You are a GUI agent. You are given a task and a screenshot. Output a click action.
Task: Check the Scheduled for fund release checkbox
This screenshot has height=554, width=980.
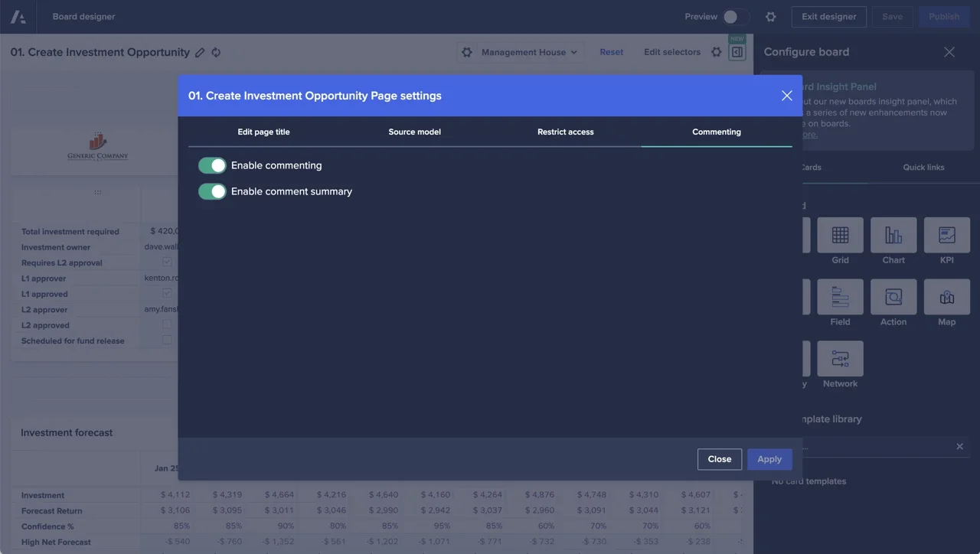pos(167,341)
